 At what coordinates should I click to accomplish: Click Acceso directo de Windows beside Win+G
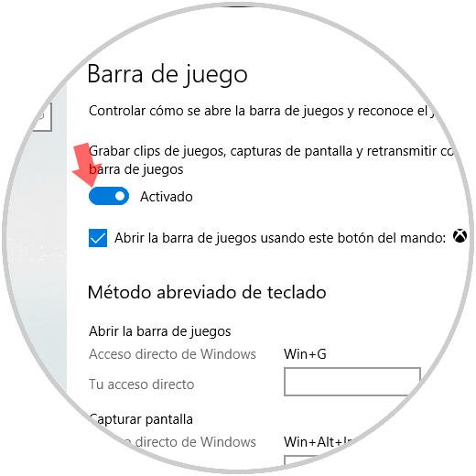click(x=172, y=354)
